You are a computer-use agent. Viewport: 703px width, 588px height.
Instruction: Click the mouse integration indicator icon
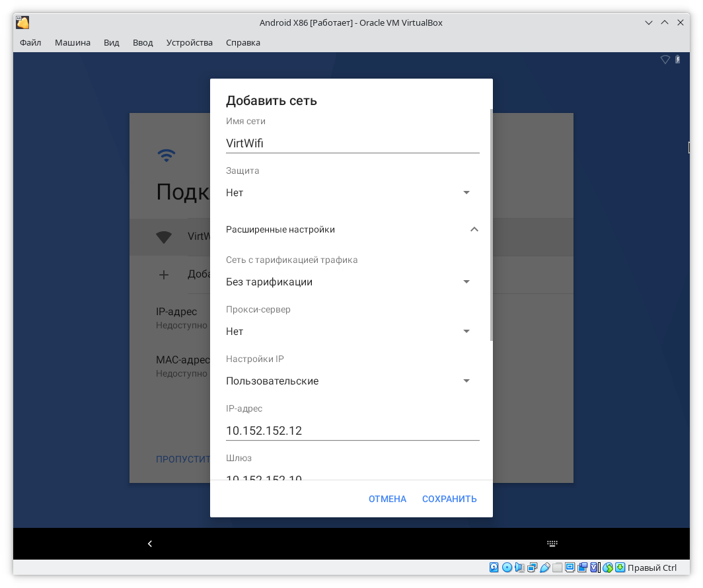[607, 568]
